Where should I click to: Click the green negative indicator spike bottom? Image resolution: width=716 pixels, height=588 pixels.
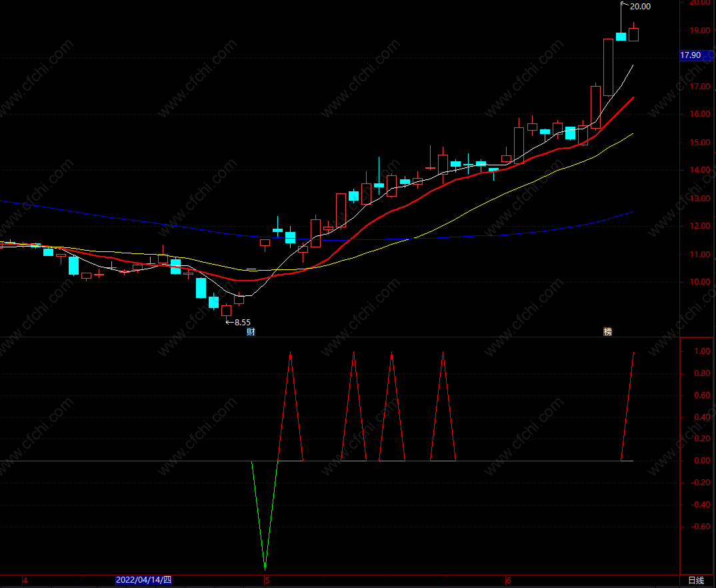(265, 569)
